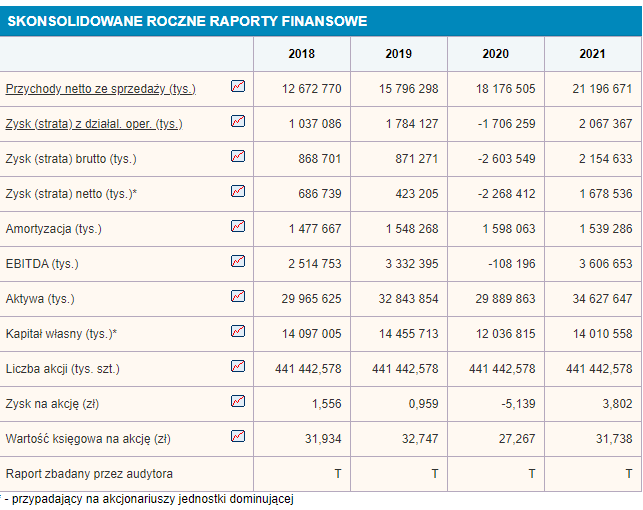The height and width of the screenshot is (510, 643).
Task: Click the Skonsolidowane roczne raporty finansowe header
Action: [187, 21]
